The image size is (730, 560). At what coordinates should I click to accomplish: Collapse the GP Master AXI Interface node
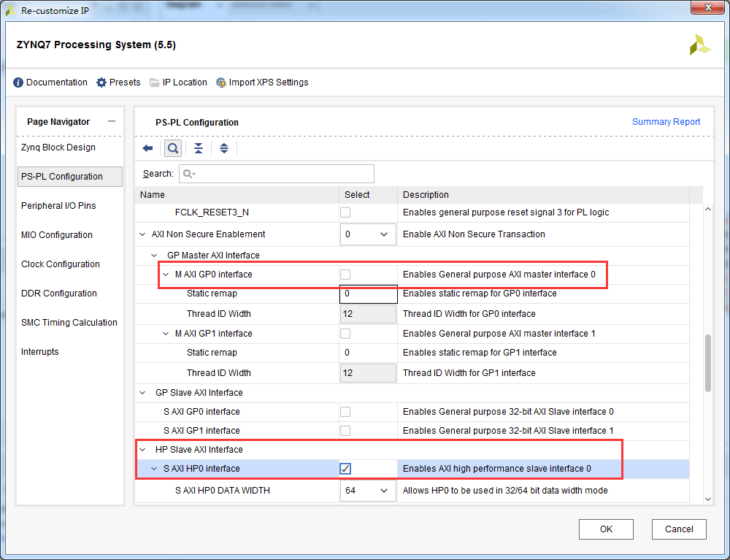click(x=154, y=255)
